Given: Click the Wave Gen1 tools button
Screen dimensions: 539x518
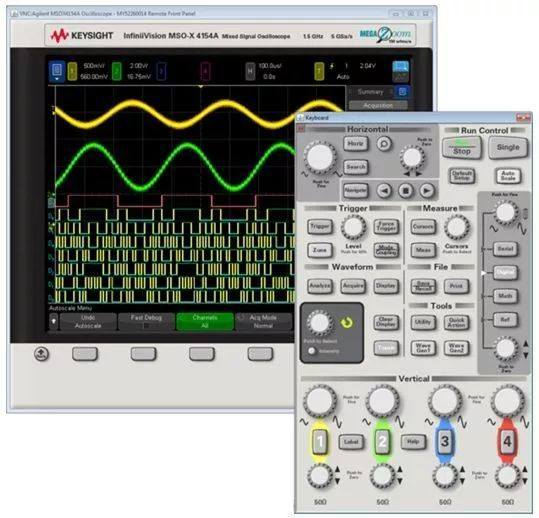Looking at the screenshot, I should (423, 348).
